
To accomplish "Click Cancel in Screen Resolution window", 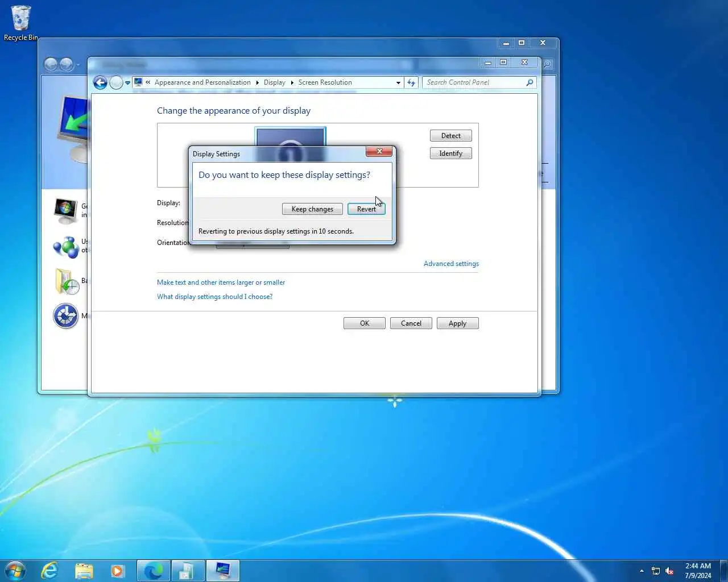I will (411, 323).
